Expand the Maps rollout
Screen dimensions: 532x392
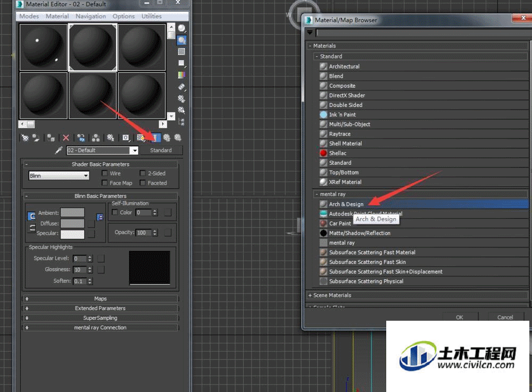pyautogui.click(x=101, y=299)
